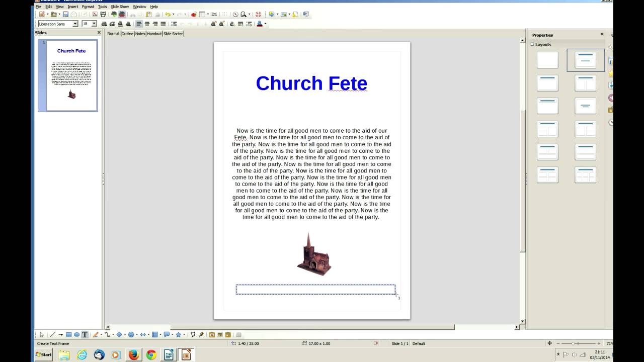Select the Text tool in the drawing toolbar

pos(85,334)
